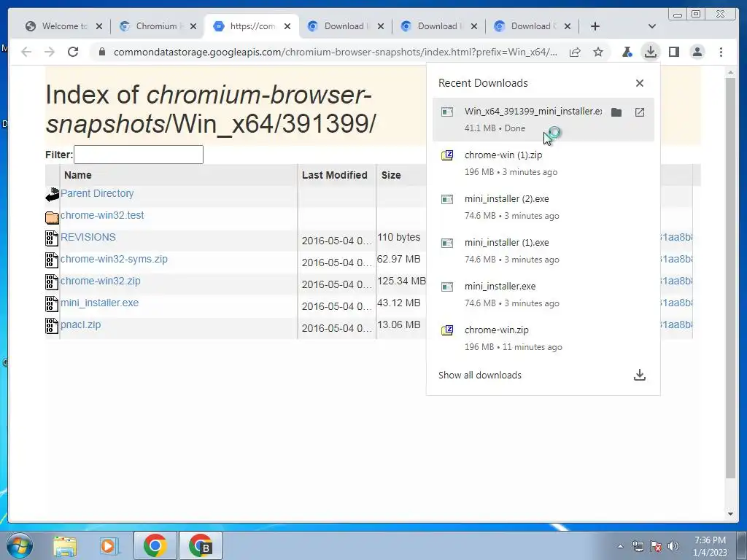747x560 pixels.
Task: Open the Parent Directory link
Action: 97,193
